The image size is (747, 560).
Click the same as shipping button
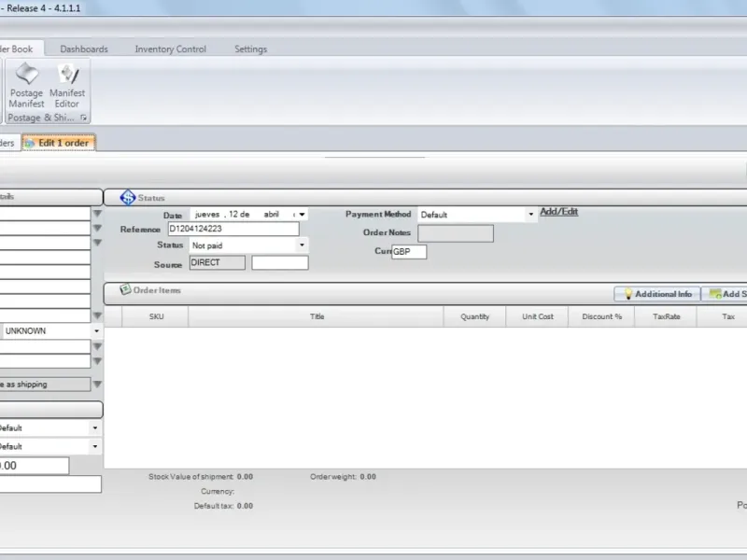45,385
